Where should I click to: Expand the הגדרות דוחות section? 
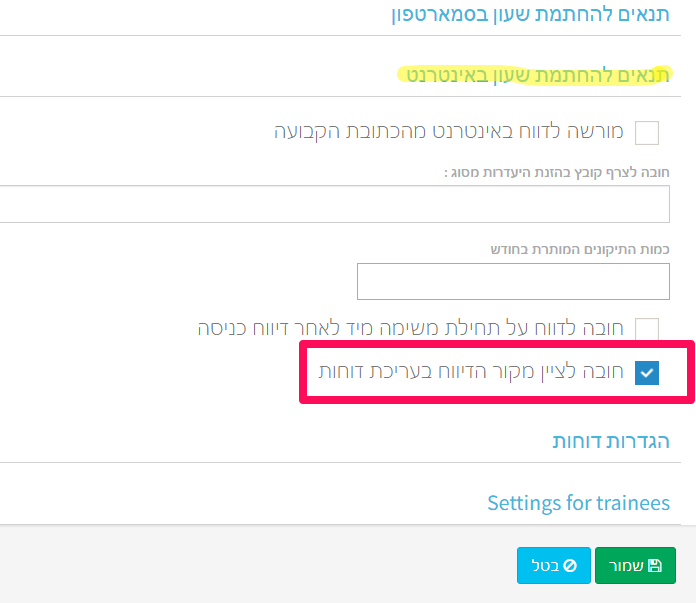pyautogui.click(x=610, y=441)
